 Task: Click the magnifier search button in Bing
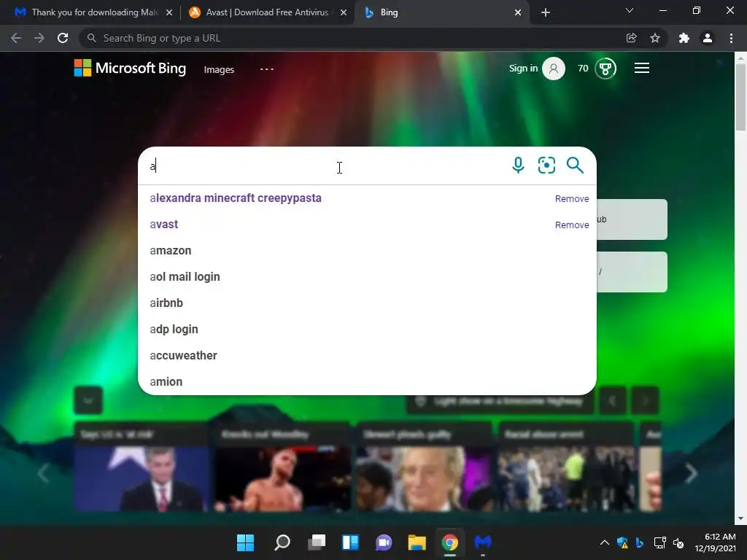pos(575,166)
